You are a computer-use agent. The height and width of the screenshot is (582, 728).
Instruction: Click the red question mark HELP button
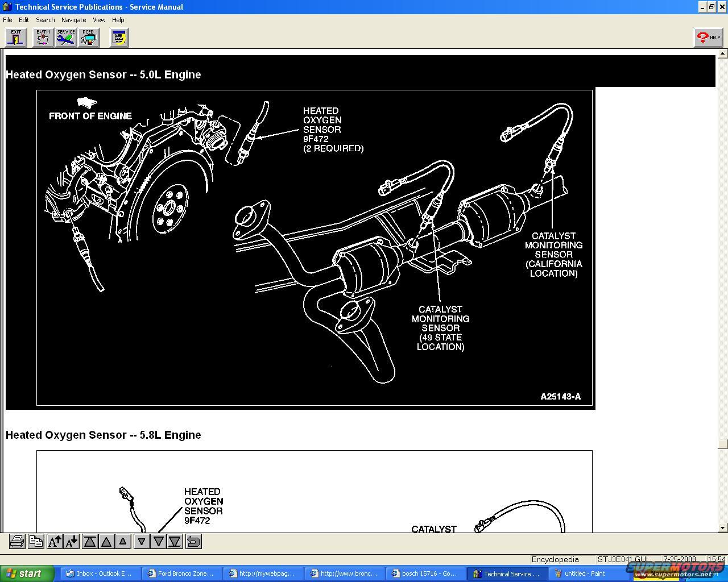[x=708, y=38]
